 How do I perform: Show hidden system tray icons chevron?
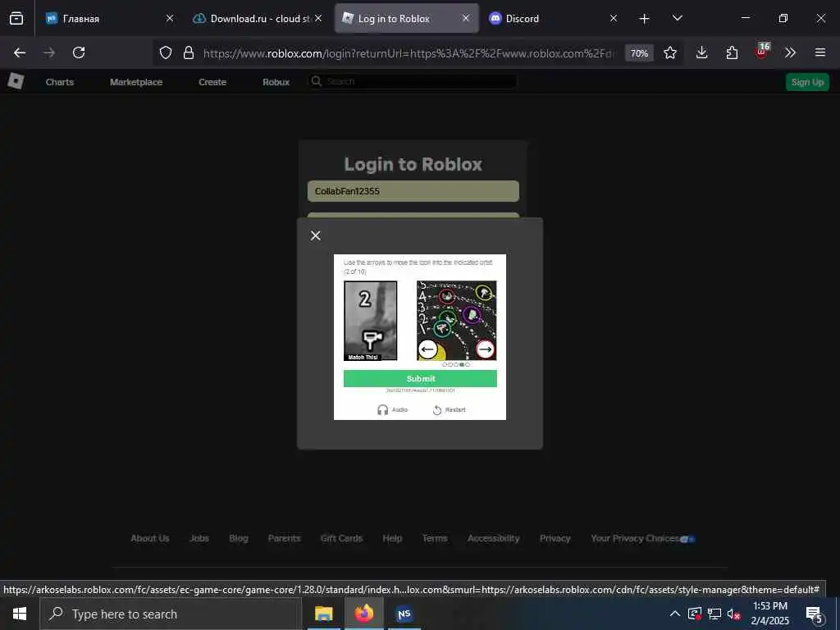click(x=675, y=614)
